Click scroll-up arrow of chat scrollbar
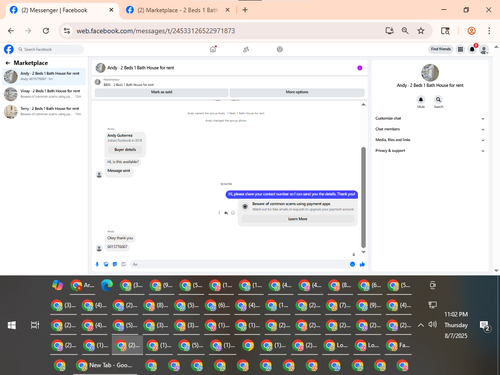Image resolution: width=500 pixels, height=375 pixels. tap(363, 105)
